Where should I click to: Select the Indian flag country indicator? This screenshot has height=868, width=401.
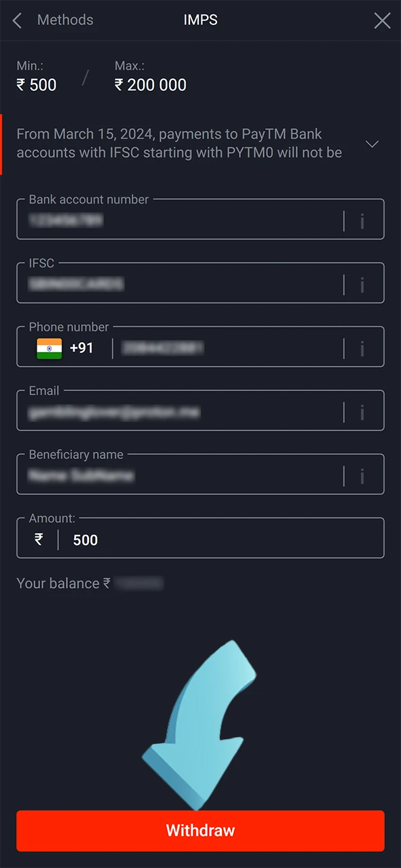[x=49, y=347]
